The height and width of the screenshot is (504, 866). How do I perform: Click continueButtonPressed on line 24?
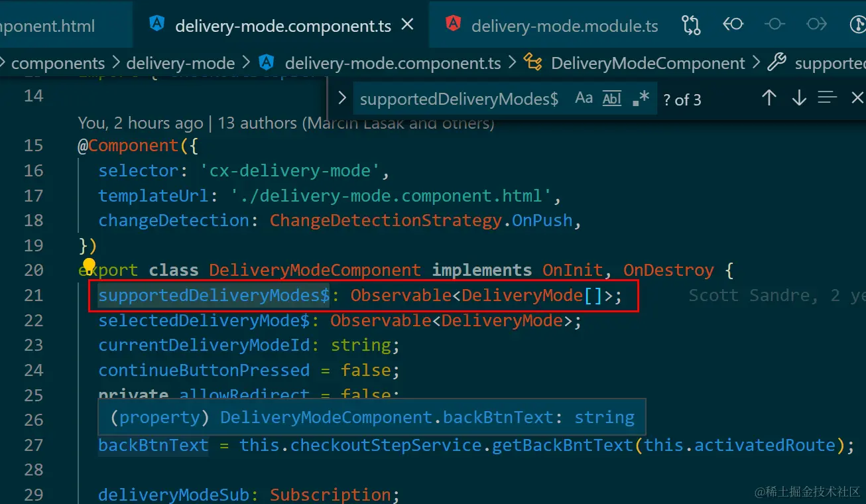[204, 370]
